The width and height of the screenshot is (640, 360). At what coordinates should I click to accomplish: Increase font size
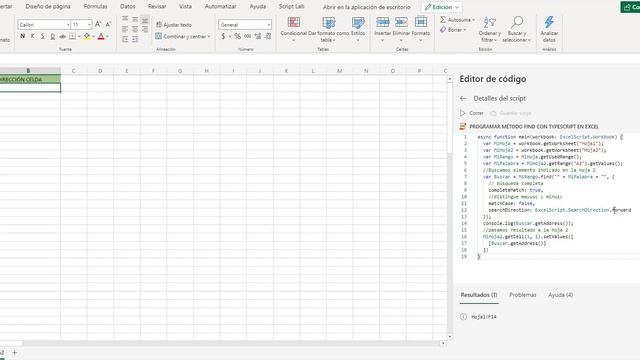click(x=98, y=24)
